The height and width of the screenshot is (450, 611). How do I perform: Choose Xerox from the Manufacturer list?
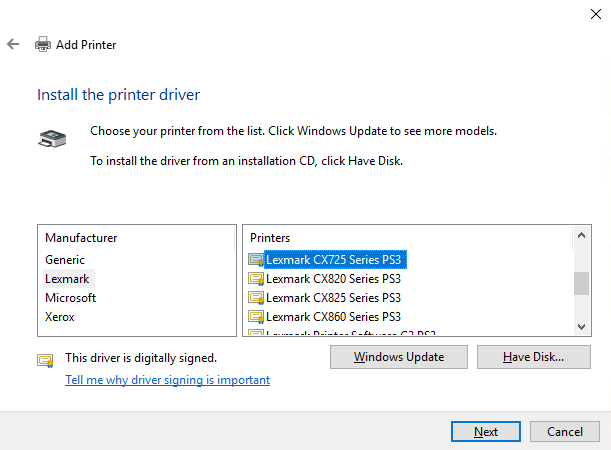point(59,317)
